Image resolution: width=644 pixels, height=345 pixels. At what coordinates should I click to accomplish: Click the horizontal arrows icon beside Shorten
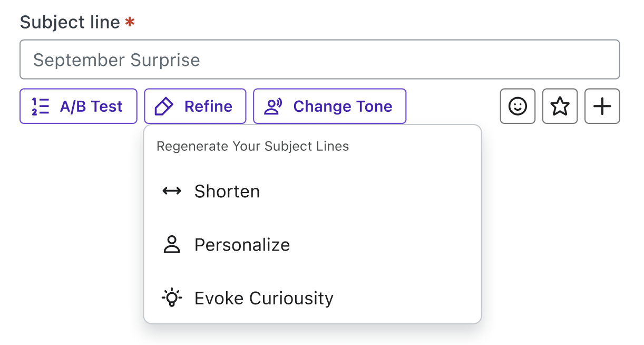pyautogui.click(x=171, y=191)
